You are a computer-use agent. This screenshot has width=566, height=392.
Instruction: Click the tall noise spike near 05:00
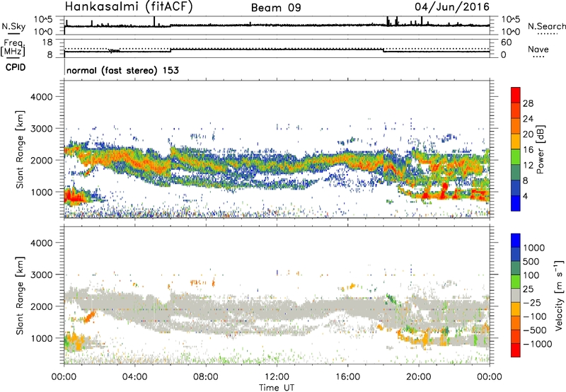(x=154, y=21)
